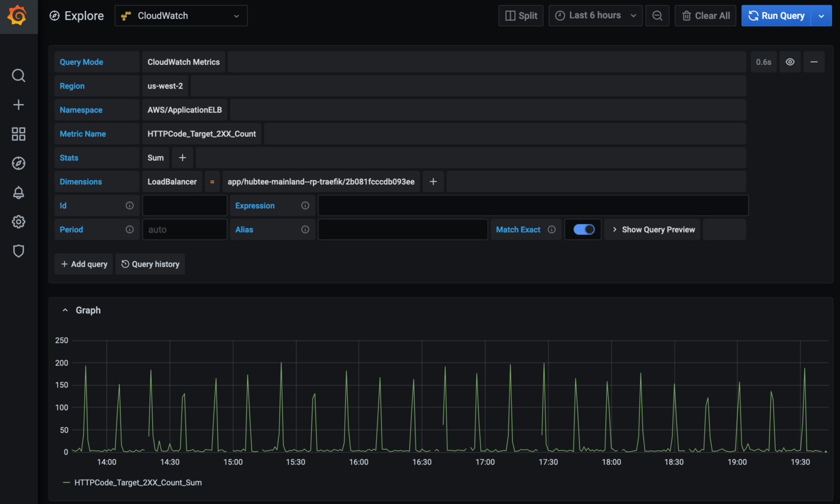Click the dimension equals operator
Screen dimensions: 840x504
212,182
